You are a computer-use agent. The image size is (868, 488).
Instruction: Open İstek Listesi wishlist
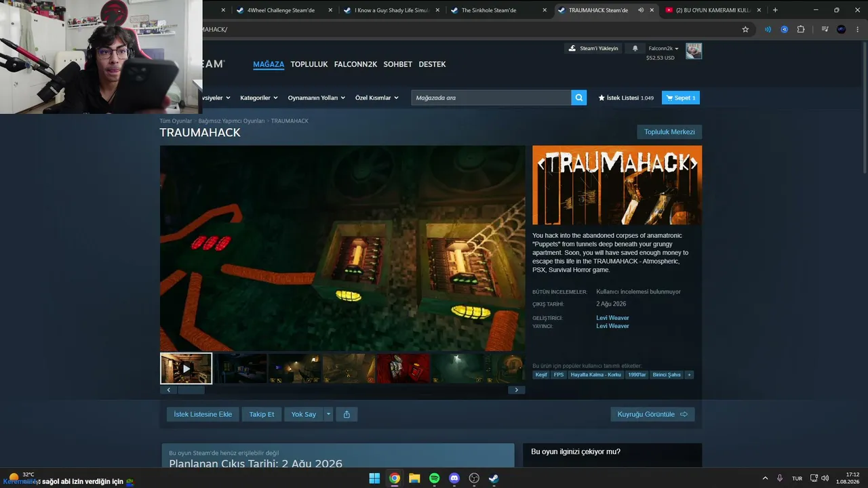626,98
